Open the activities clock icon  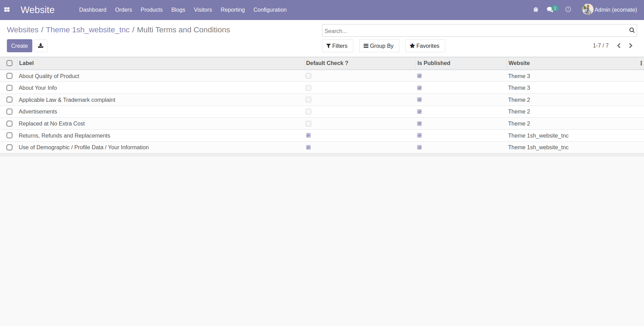(568, 10)
